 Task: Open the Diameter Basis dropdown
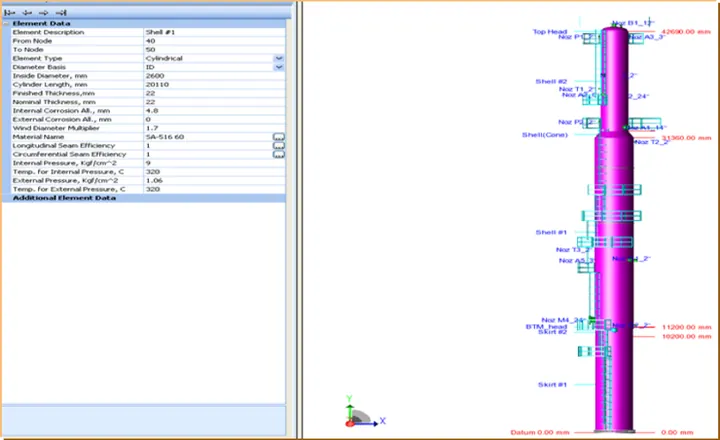(x=279, y=67)
